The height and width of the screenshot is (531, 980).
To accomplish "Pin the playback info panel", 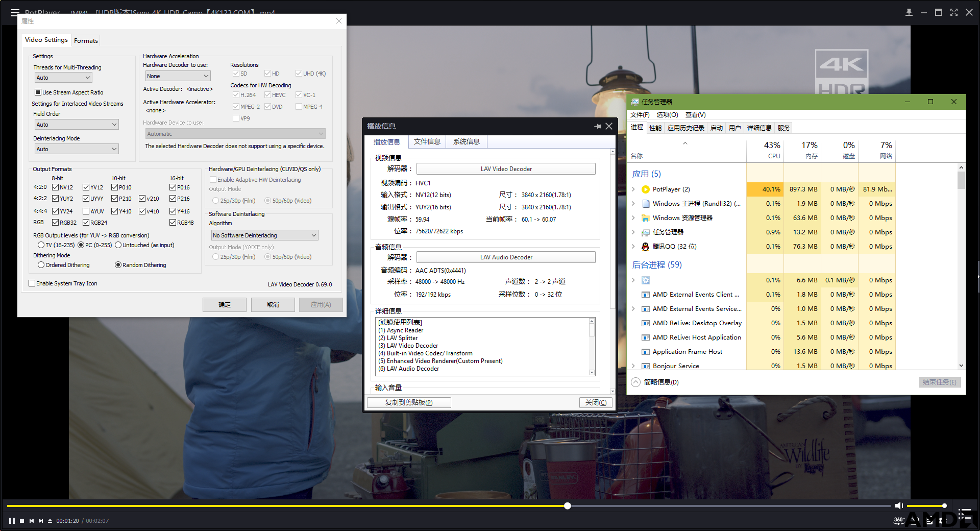I will click(598, 126).
